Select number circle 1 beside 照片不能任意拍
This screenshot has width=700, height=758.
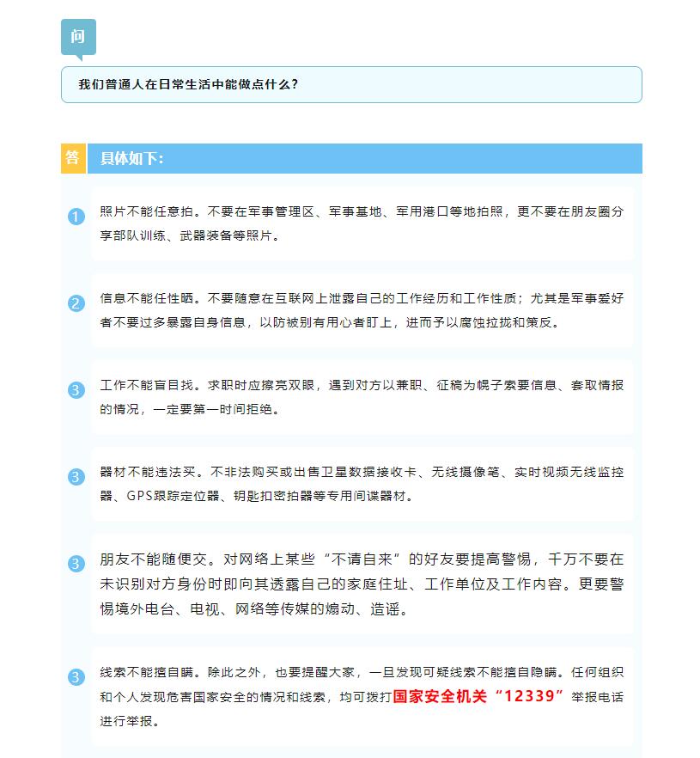(76, 217)
